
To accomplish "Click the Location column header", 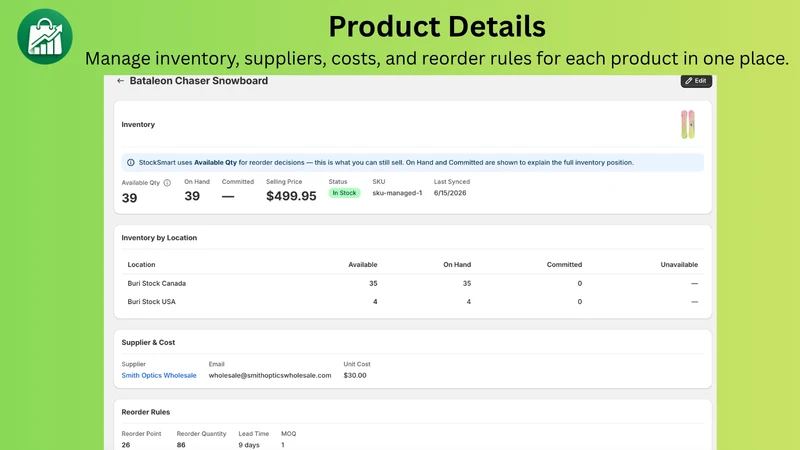I will 141,265.
